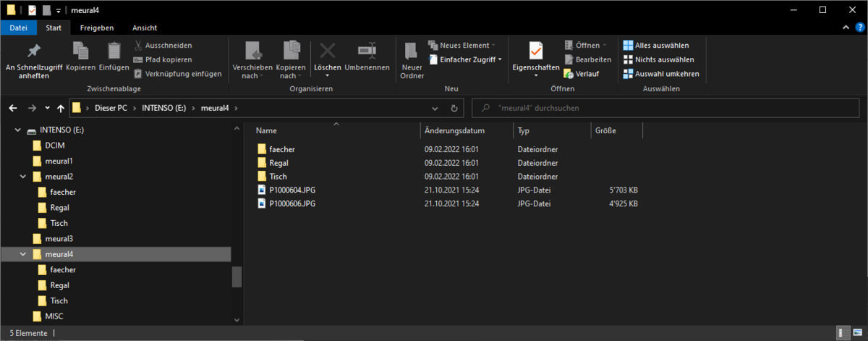Click the Kopieren copy icon
868x341 pixels.
[x=80, y=51]
